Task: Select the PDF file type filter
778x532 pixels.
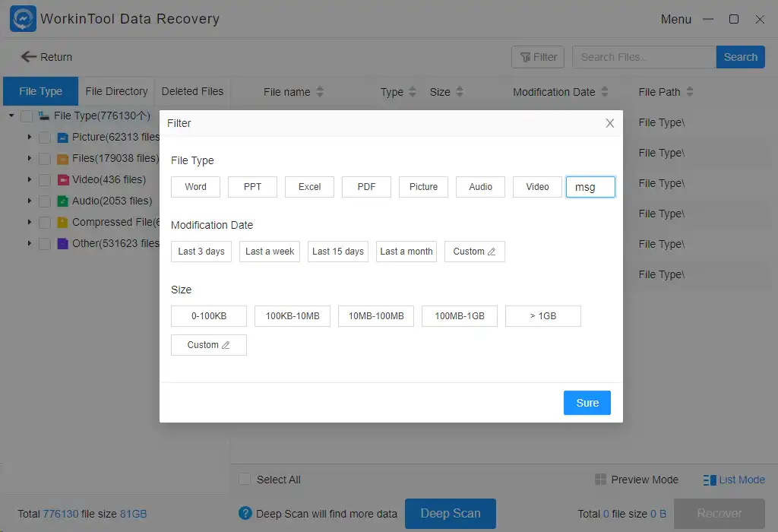Action: coord(367,187)
